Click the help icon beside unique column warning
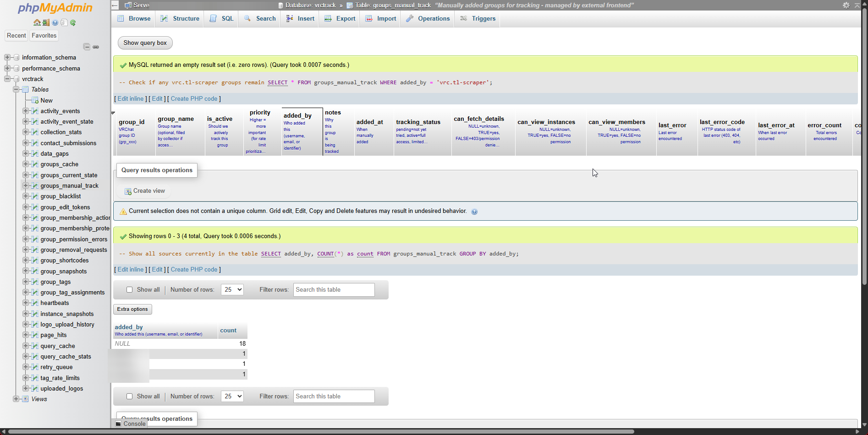The image size is (868, 435). tap(474, 212)
